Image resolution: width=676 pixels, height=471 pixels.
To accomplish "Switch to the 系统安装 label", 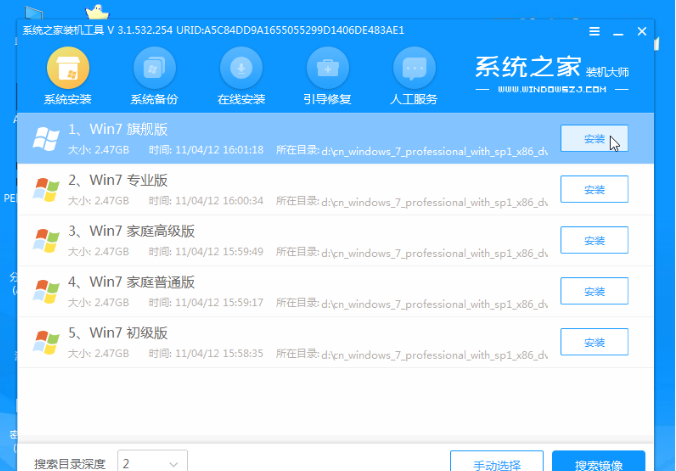I will click(68, 99).
